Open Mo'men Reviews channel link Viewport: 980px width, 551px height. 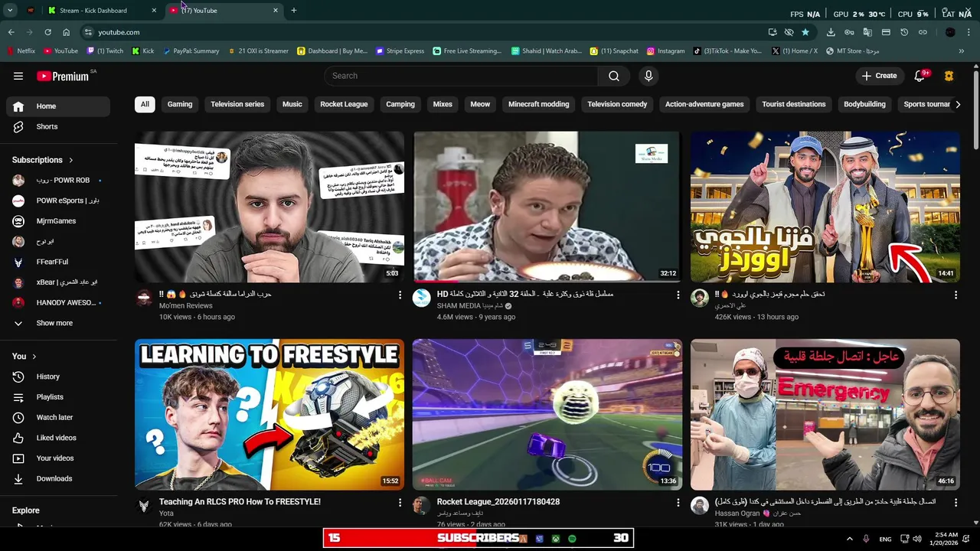pyautogui.click(x=185, y=306)
